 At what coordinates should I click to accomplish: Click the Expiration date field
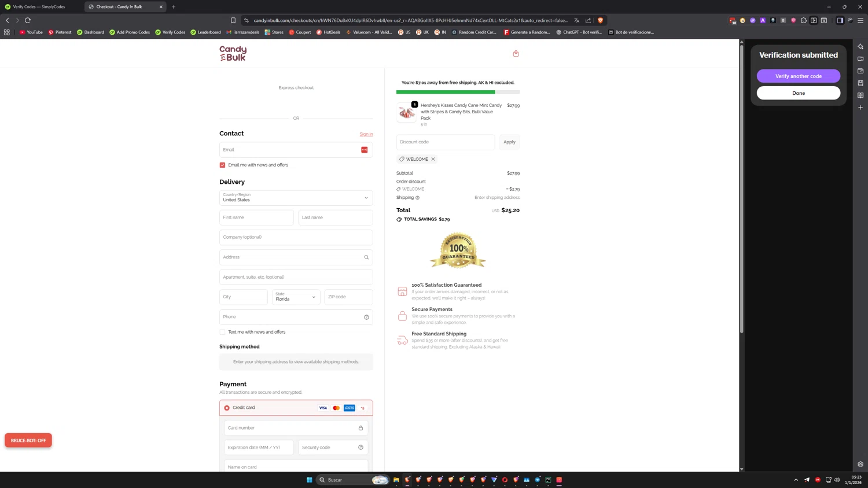pyautogui.click(x=259, y=448)
